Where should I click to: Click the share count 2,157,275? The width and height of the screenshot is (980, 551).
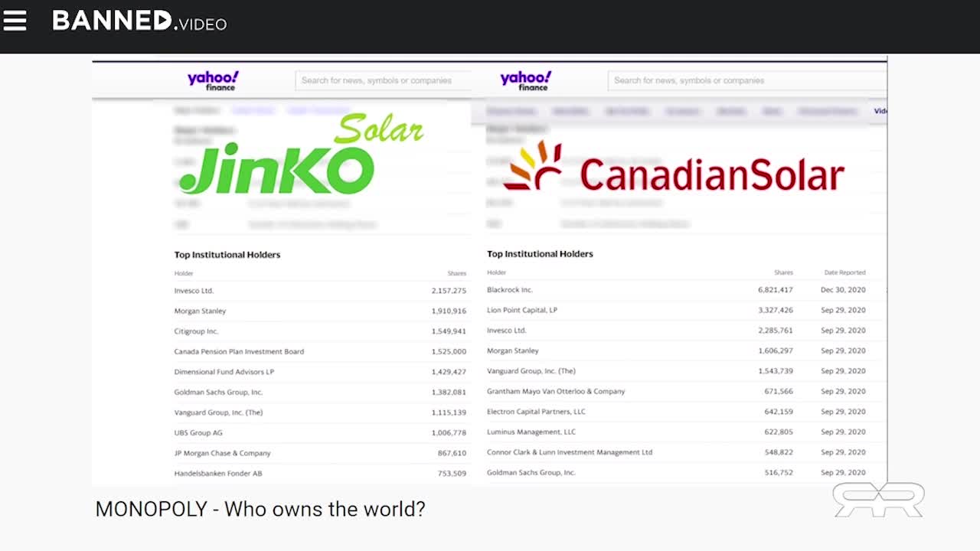pos(449,291)
